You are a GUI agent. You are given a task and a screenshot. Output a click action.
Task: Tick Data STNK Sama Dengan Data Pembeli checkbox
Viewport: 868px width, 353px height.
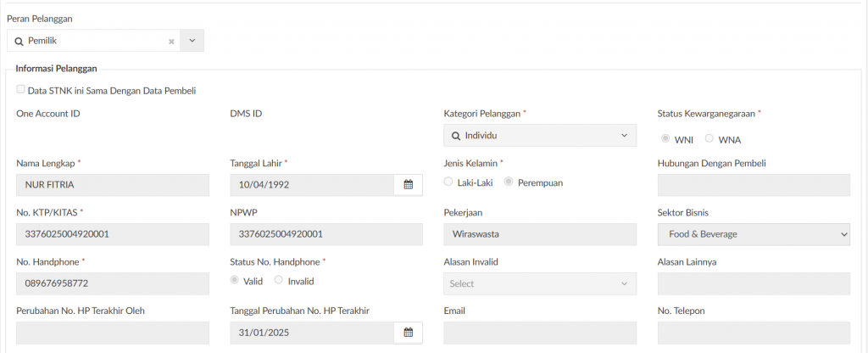pos(20,90)
